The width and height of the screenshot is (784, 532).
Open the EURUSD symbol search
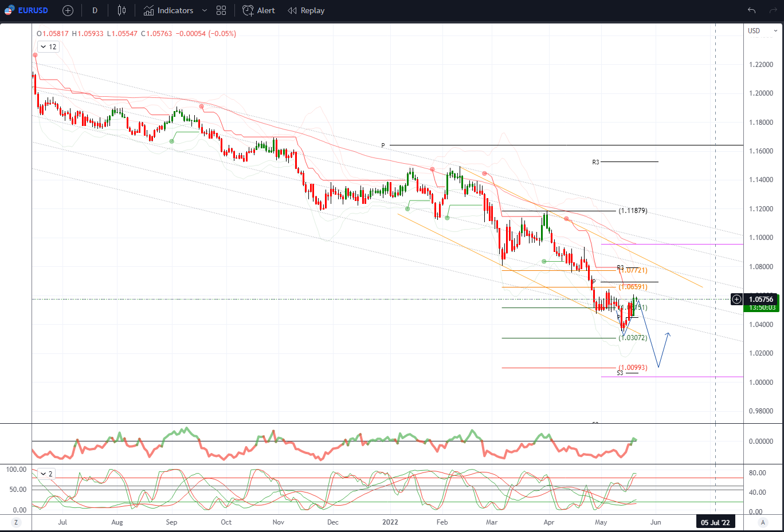tap(27, 10)
